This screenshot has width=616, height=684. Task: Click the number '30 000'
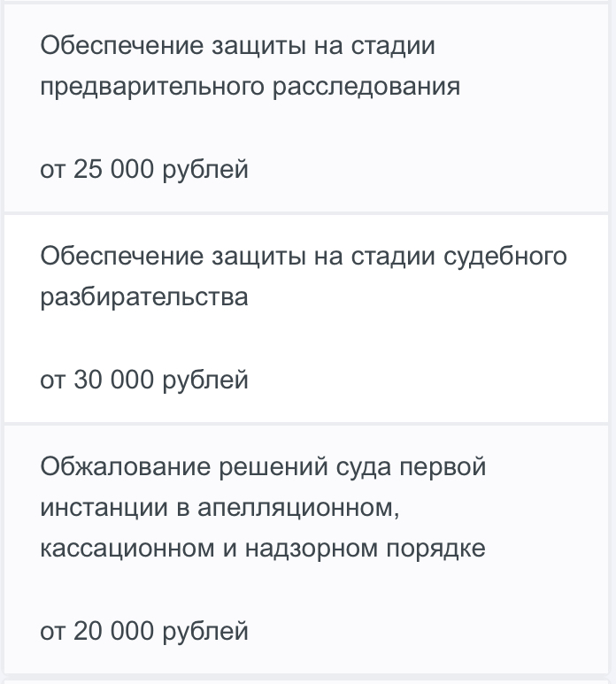click(113, 380)
